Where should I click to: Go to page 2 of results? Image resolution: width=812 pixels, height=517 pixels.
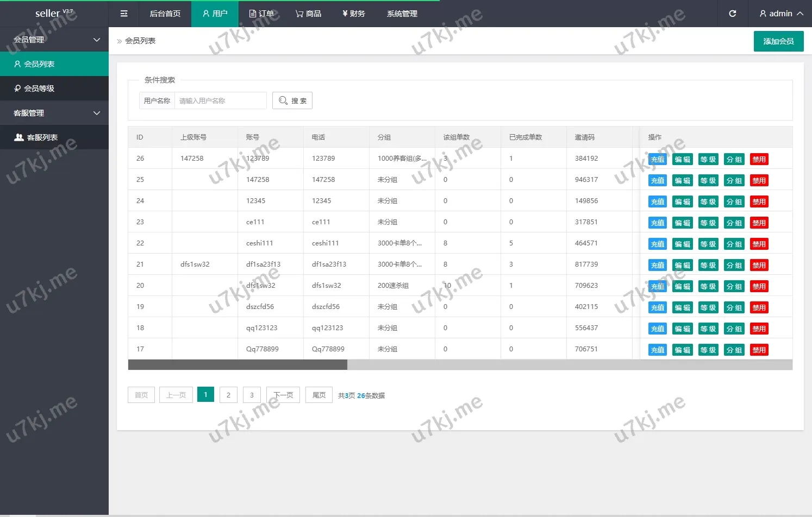pos(228,395)
